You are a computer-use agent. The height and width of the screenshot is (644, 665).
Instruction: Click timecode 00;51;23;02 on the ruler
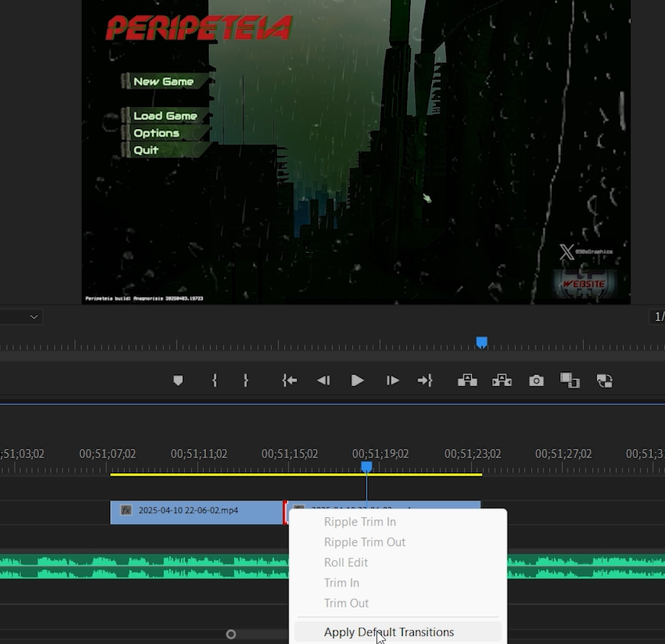pyautogui.click(x=473, y=454)
